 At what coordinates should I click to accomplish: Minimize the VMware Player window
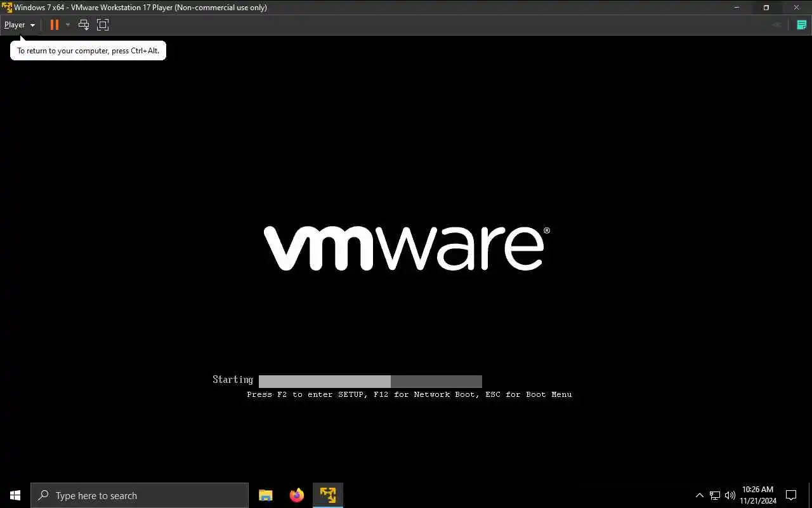click(x=737, y=8)
